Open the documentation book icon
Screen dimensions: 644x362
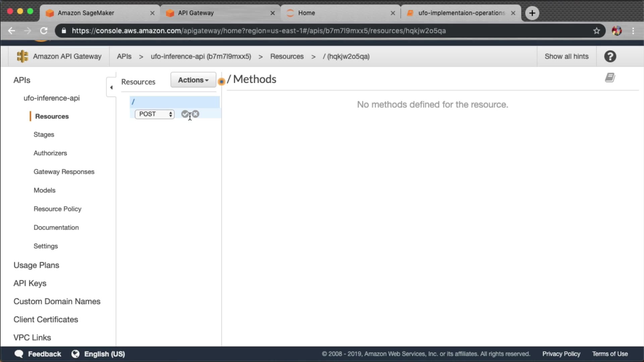point(610,78)
